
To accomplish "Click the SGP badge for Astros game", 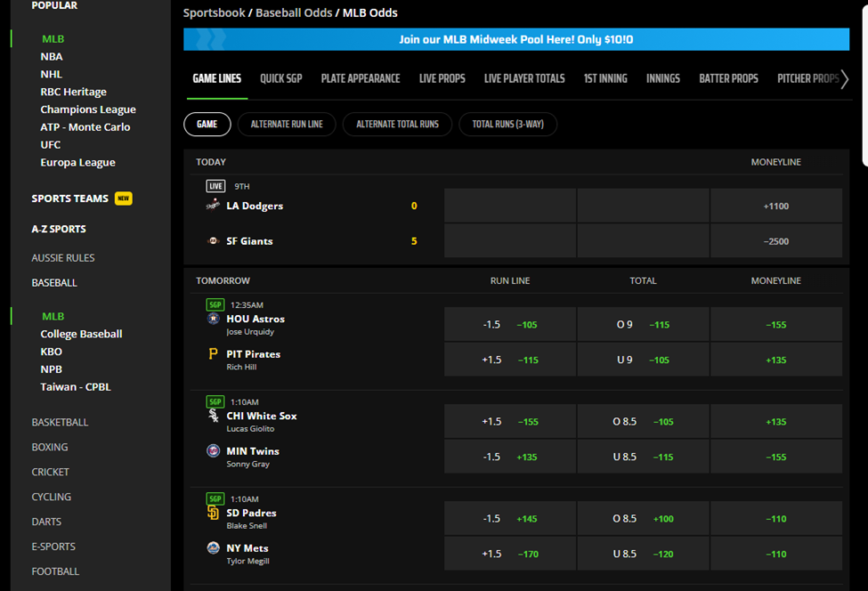I will pyautogui.click(x=215, y=304).
